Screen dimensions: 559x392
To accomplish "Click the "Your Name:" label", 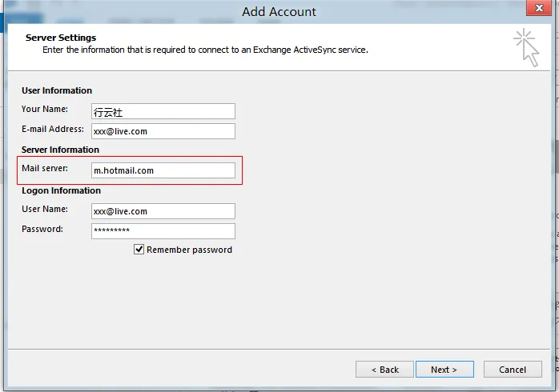I will (45, 109).
